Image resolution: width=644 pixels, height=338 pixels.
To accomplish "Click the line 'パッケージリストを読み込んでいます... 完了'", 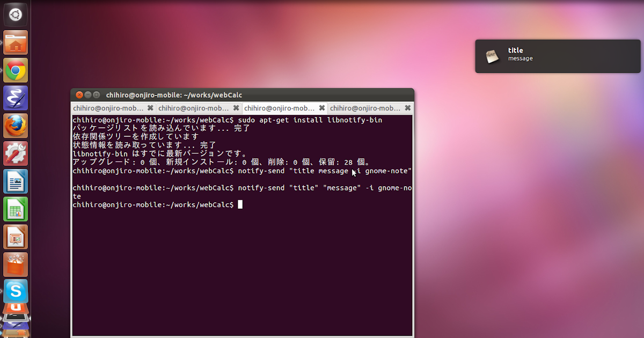I will [x=162, y=129].
